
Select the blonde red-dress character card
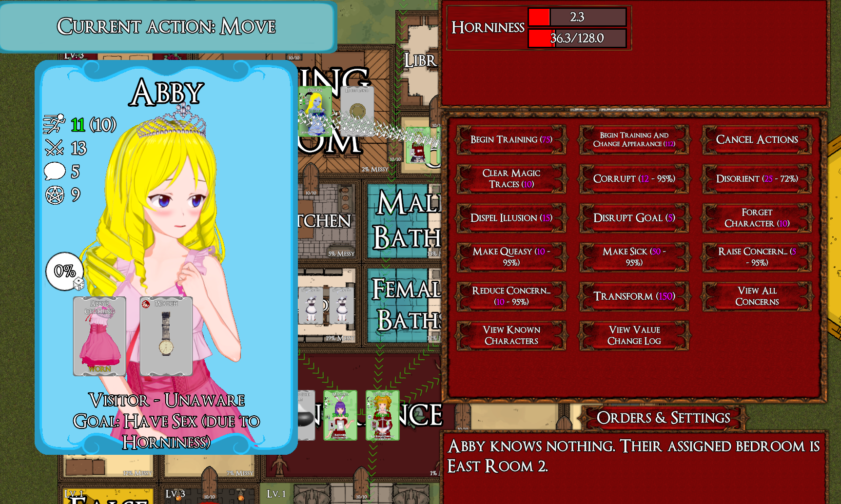click(383, 415)
